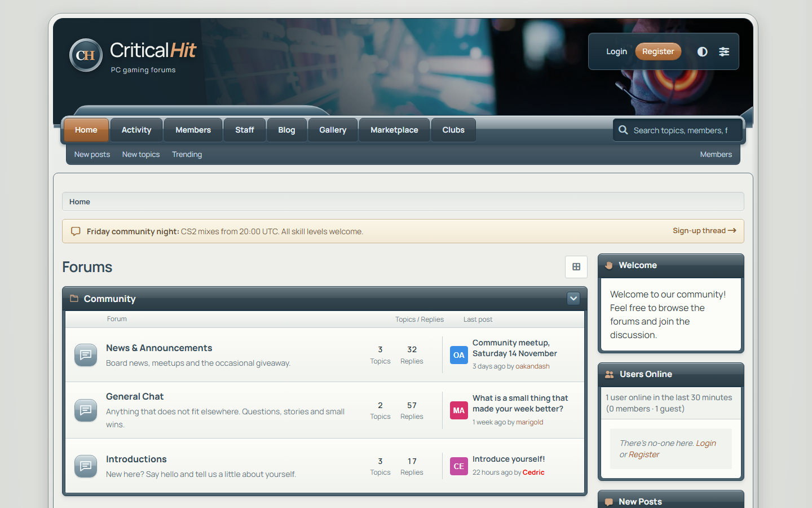Open the Trending sub-navigation link
Viewport: 812px width, 508px height.
pyautogui.click(x=187, y=155)
